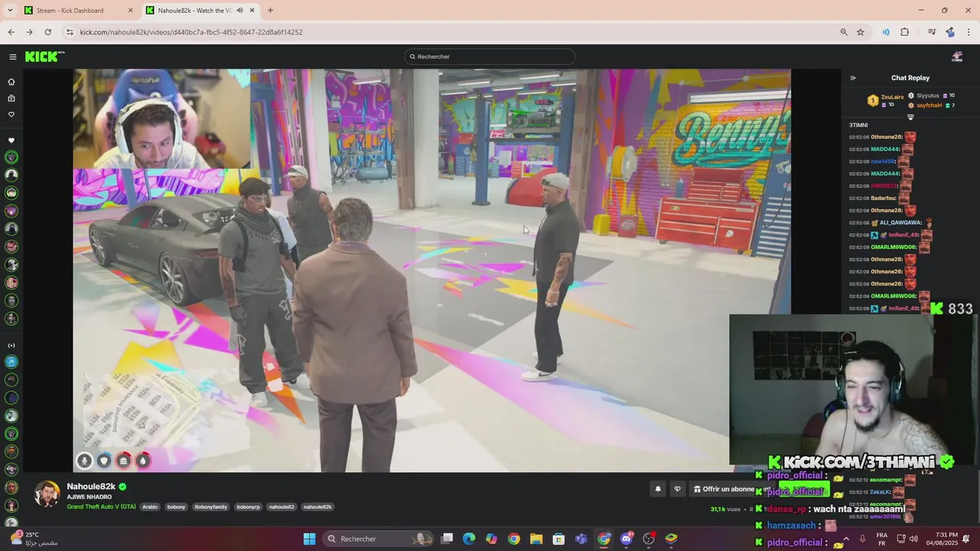The image size is (980, 551).
Task: Open Following via the sidebar heart outline icon
Action: point(11,115)
